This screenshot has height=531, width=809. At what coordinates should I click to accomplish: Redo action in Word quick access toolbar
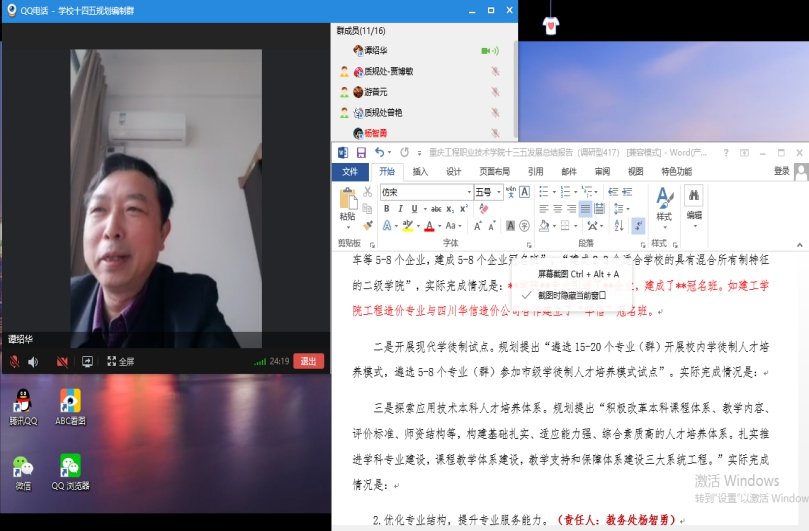(404, 152)
